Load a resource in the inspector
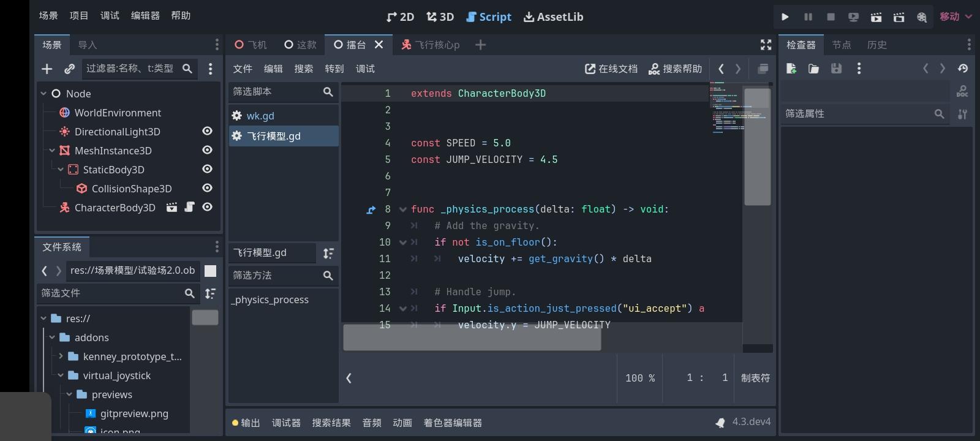980x441 pixels. [x=813, y=69]
